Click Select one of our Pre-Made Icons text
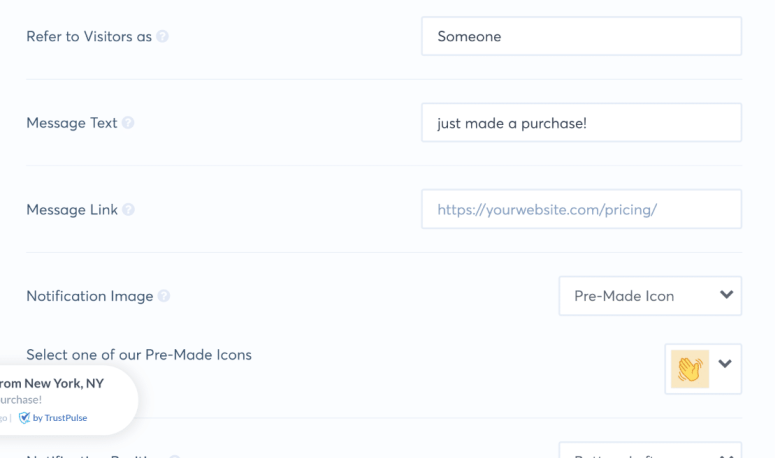Viewport: 780px width, 458px height. (x=139, y=354)
